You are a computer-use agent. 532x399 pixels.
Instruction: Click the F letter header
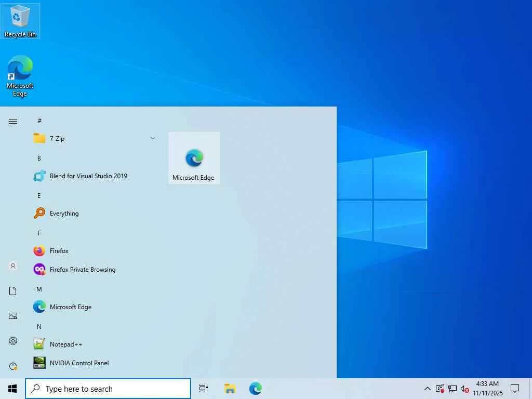click(x=39, y=233)
